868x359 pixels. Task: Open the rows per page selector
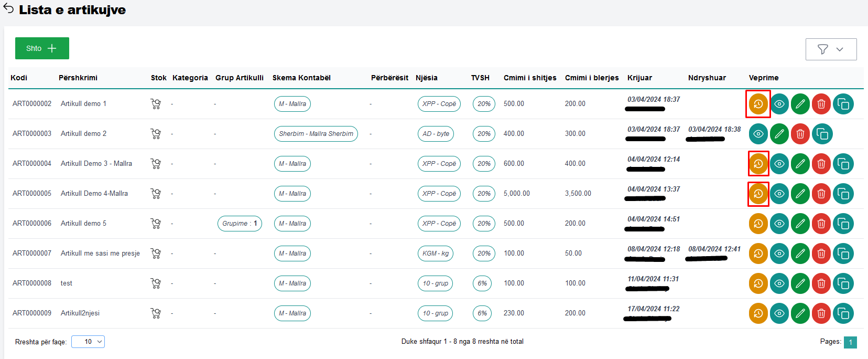pos(88,342)
